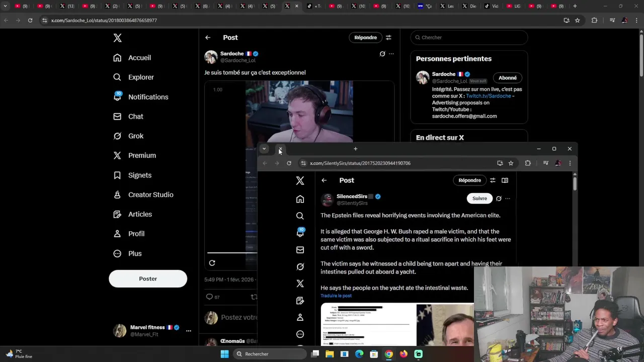Open tab search dropdown in front window
This screenshot has height=362, width=644.
(x=264, y=149)
